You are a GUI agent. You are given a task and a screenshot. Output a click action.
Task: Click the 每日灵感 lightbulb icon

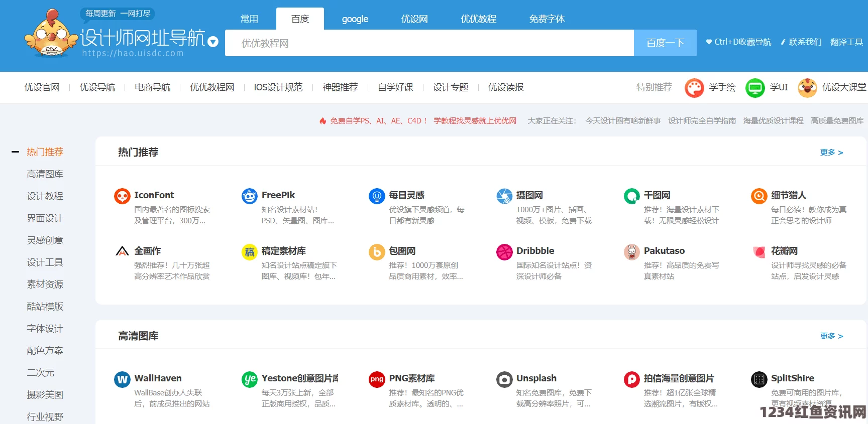tap(377, 196)
